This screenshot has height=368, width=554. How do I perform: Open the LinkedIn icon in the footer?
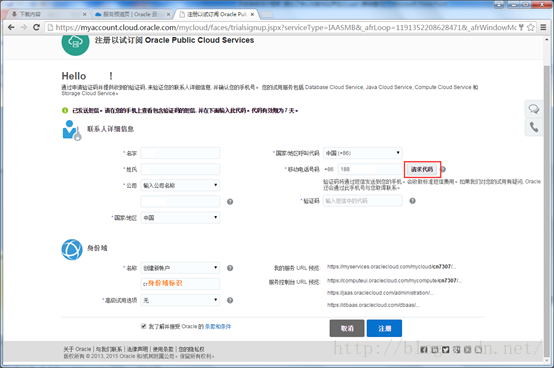[x=435, y=350]
